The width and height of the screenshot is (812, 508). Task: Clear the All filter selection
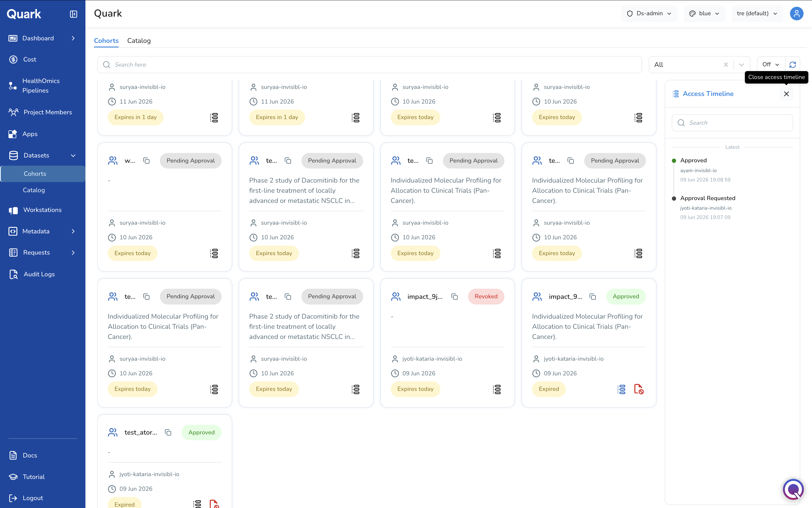point(726,65)
